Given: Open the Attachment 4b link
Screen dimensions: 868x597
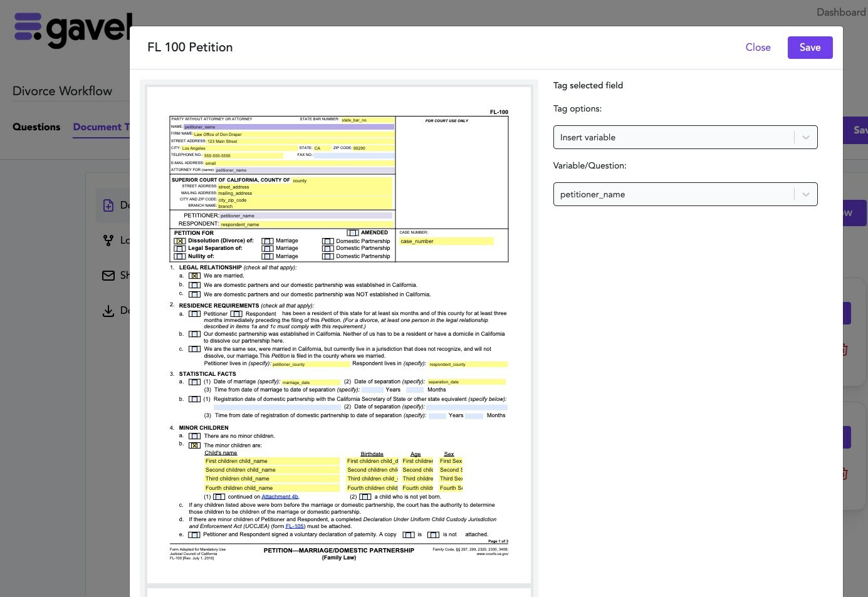Looking at the screenshot, I should coord(280,497).
